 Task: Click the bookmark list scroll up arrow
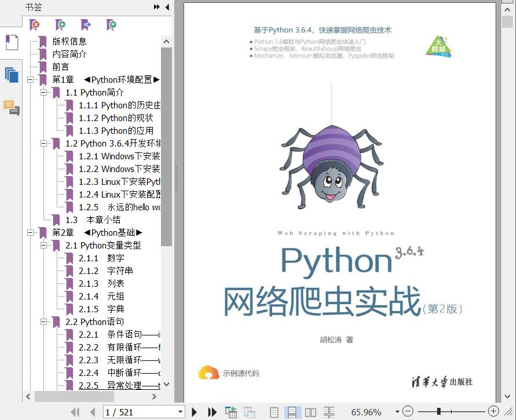click(167, 42)
